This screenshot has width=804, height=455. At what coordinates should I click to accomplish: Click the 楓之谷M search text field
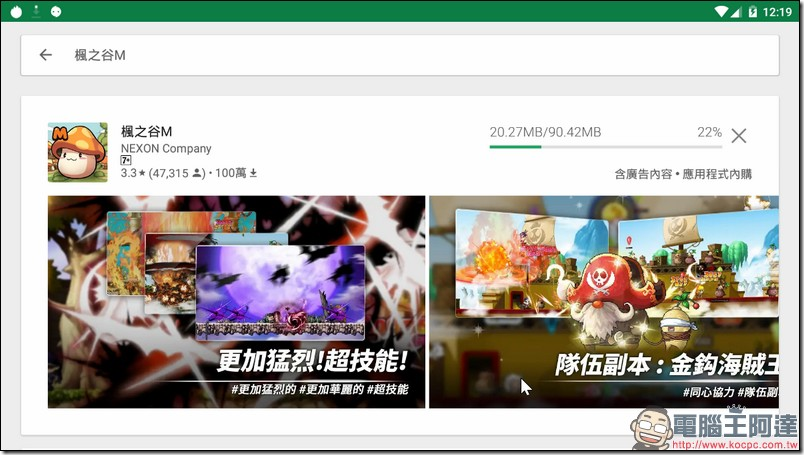[400, 55]
